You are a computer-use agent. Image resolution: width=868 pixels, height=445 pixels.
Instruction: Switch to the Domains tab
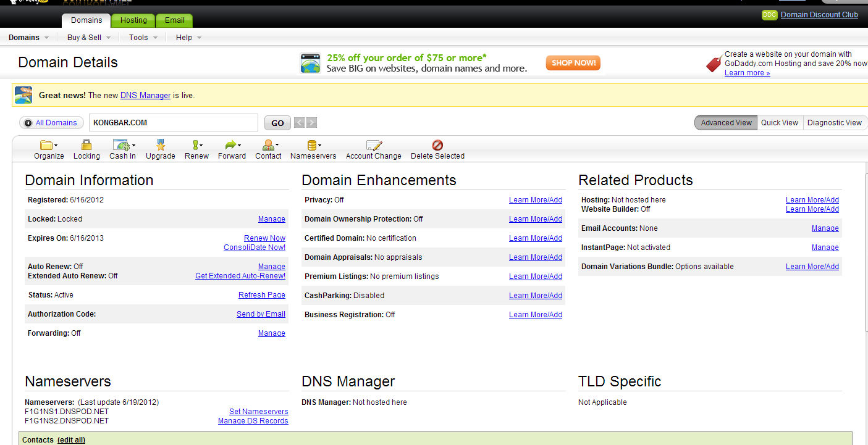pyautogui.click(x=86, y=20)
